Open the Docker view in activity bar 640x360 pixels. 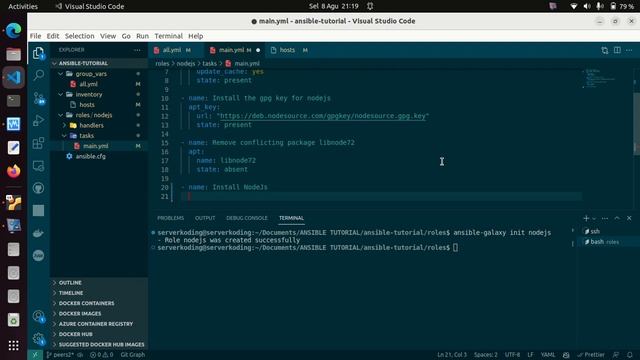[38, 233]
